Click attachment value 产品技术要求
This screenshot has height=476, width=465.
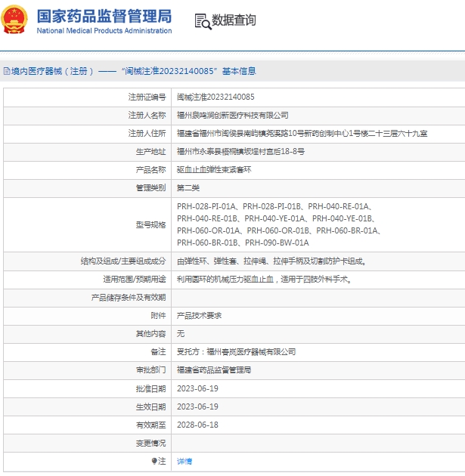pyautogui.click(x=200, y=315)
